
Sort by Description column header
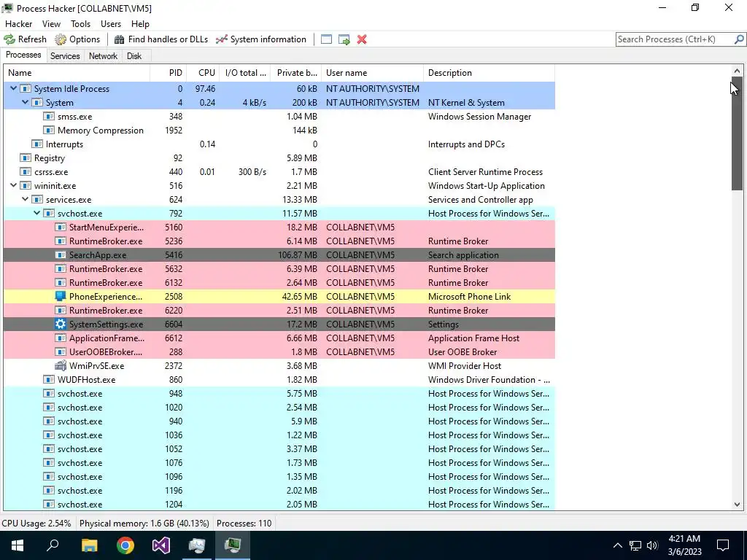[489, 73]
